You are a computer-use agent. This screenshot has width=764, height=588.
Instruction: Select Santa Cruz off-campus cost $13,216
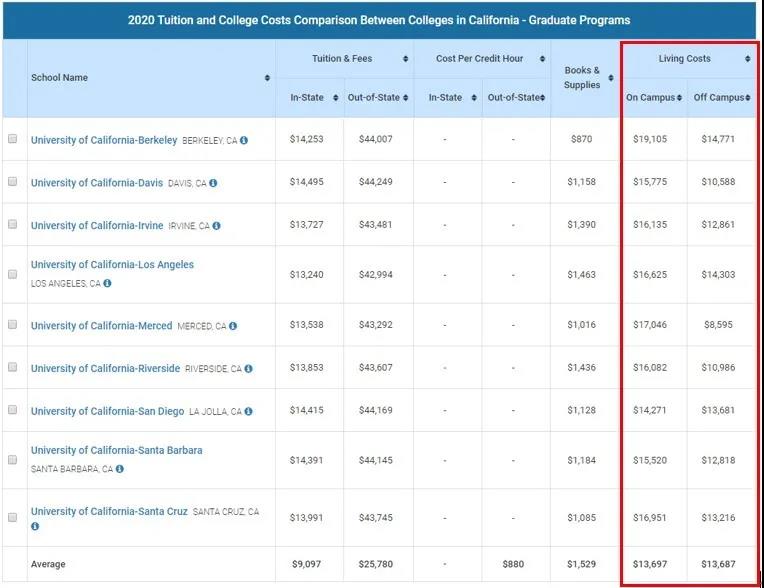pyautogui.click(x=718, y=517)
